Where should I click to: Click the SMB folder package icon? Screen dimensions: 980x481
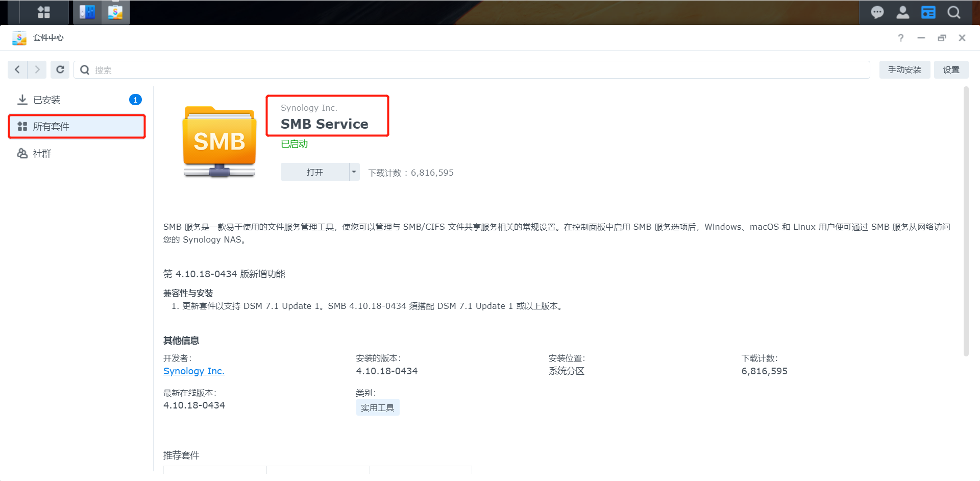(219, 141)
